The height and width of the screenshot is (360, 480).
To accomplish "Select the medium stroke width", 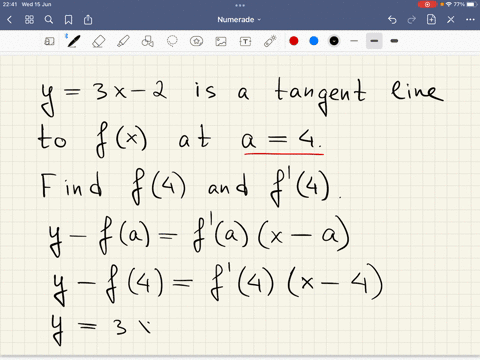I will 374,41.
